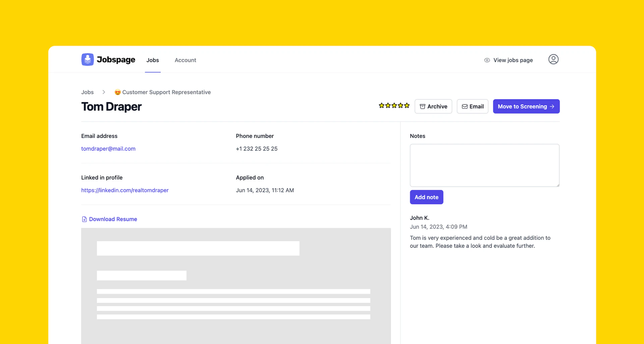
Task: Click the Move to Screening button
Action: [526, 106]
